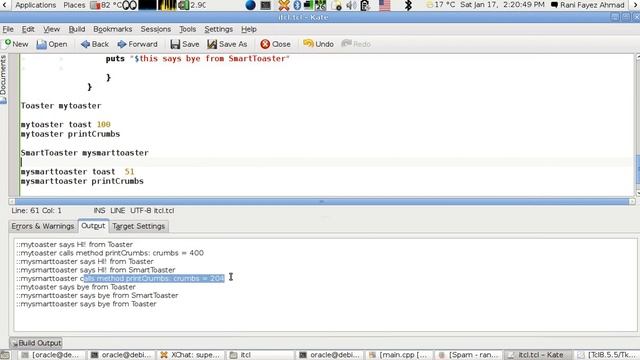Click output '::mytoaster says bye from Toaster'
Screen dimensions: 640x360
[76, 287]
